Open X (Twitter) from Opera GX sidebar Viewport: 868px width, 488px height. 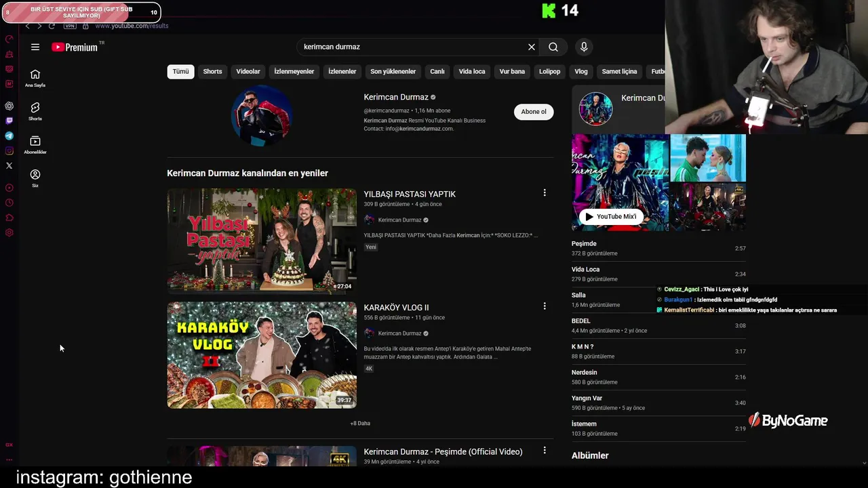click(x=9, y=165)
